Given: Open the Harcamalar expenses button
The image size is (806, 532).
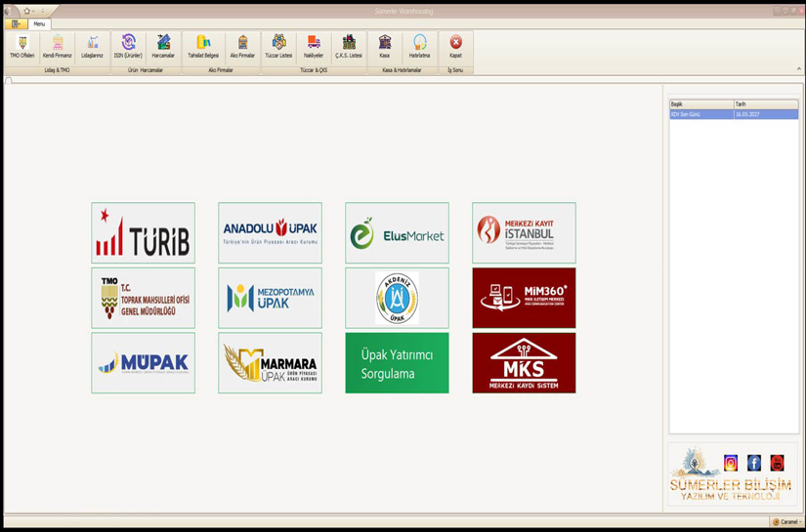Looking at the screenshot, I should [x=163, y=47].
